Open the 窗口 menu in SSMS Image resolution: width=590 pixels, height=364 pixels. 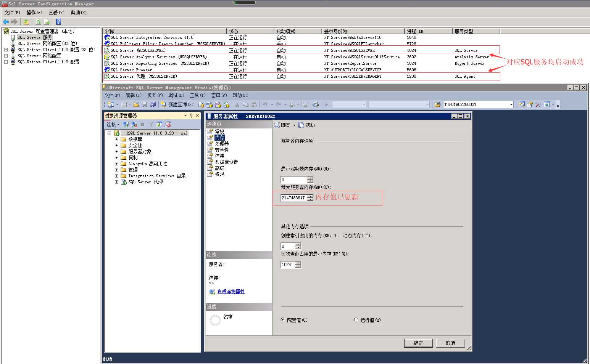(219, 95)
